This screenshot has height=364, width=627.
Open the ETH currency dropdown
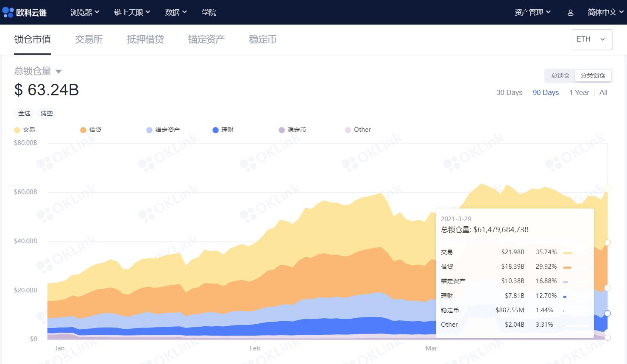[x=591, y=39]
